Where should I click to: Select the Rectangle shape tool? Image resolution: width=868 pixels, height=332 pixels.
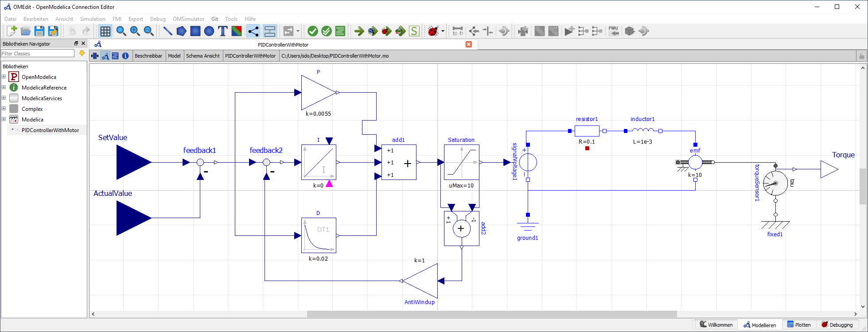click(195, 31)
